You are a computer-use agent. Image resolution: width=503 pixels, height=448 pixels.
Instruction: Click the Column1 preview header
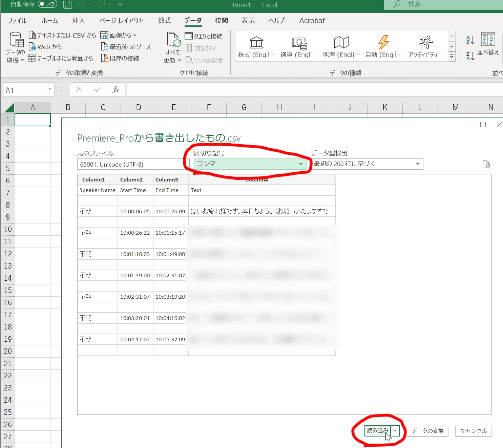point(97,179)
